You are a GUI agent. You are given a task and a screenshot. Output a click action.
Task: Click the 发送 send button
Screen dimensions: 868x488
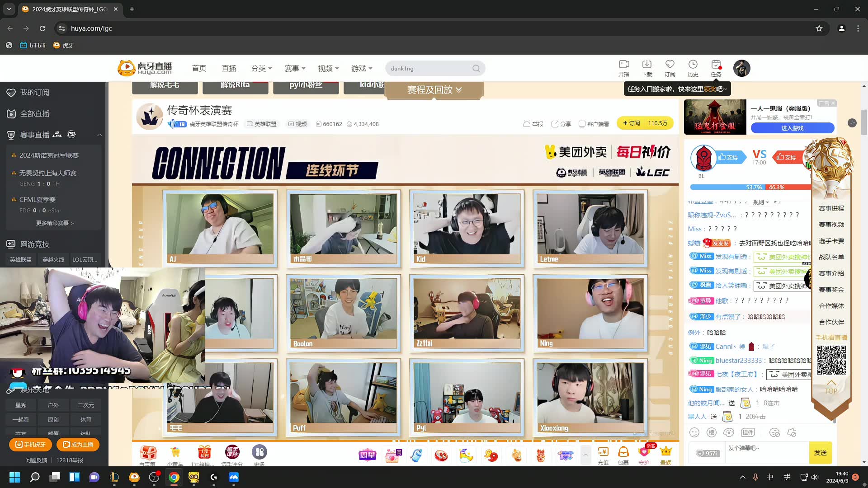(x=821, y=452)
